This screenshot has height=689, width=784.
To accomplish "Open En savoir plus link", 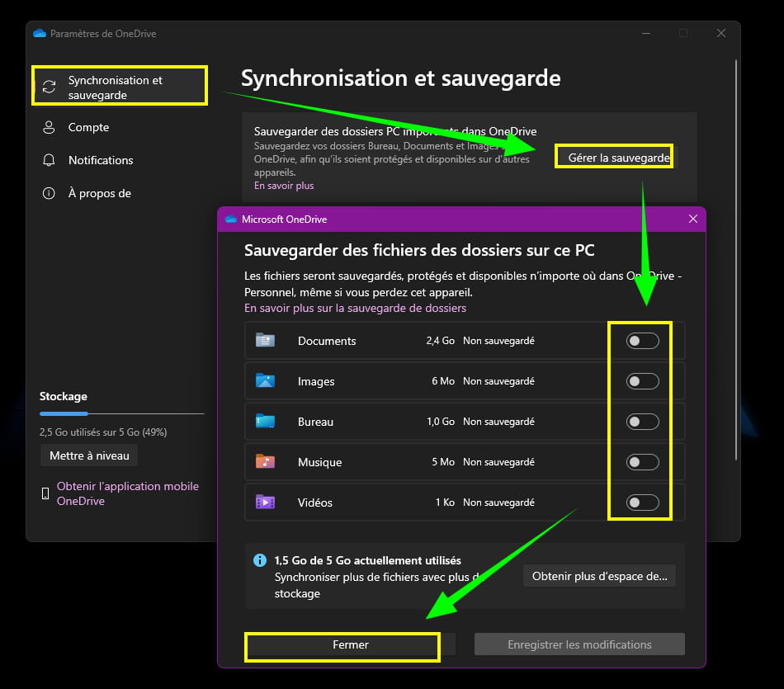I will point(284,186).
